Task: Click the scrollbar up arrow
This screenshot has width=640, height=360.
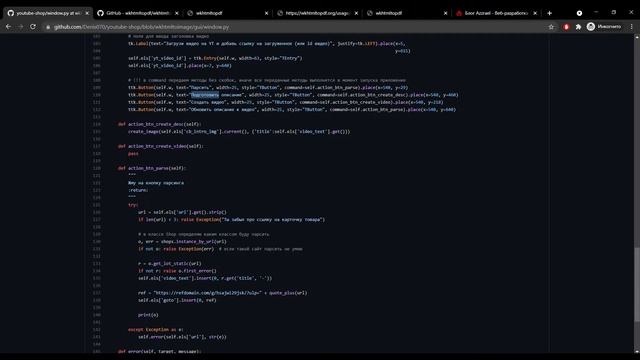Action: (637, 37)
